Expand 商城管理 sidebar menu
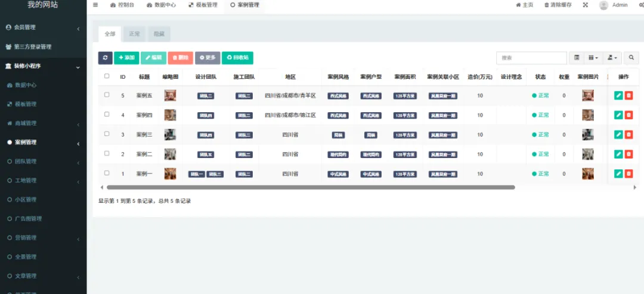This screenshot has height=294, width=644. point(43,123)
